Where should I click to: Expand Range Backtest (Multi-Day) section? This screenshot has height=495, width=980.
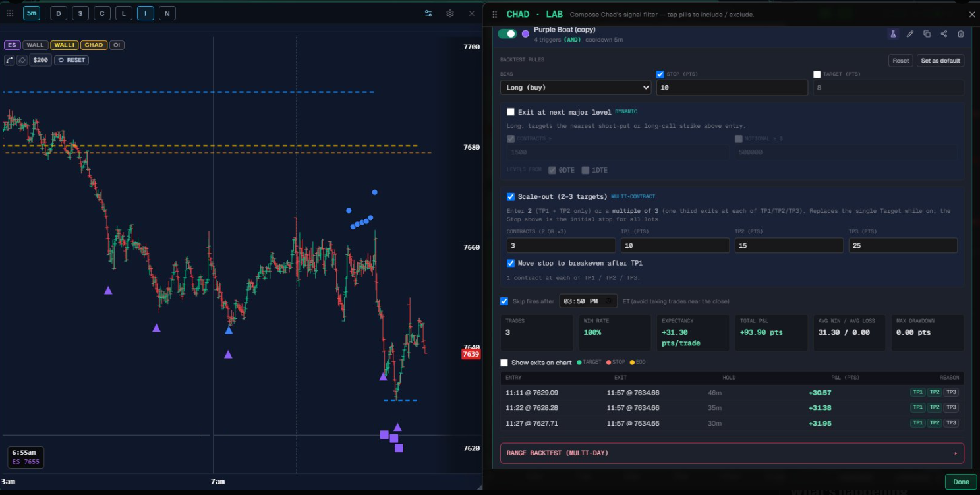coord(732,453)
